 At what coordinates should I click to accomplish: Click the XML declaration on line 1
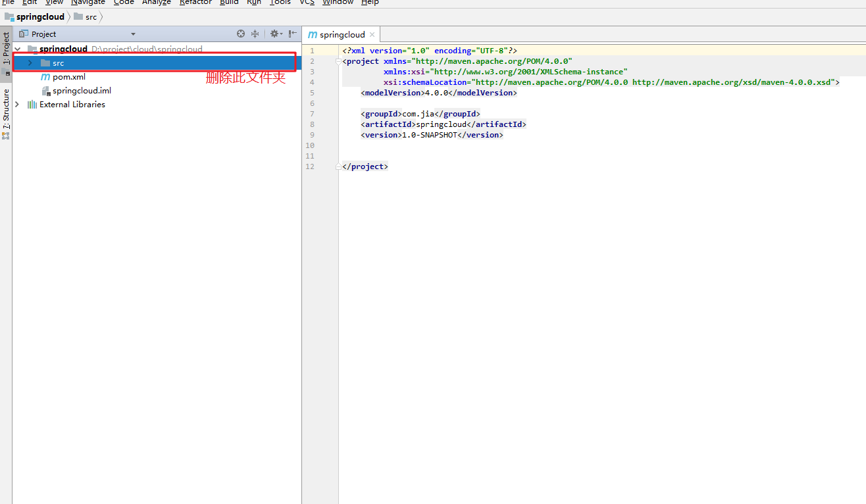pos(430,51)
